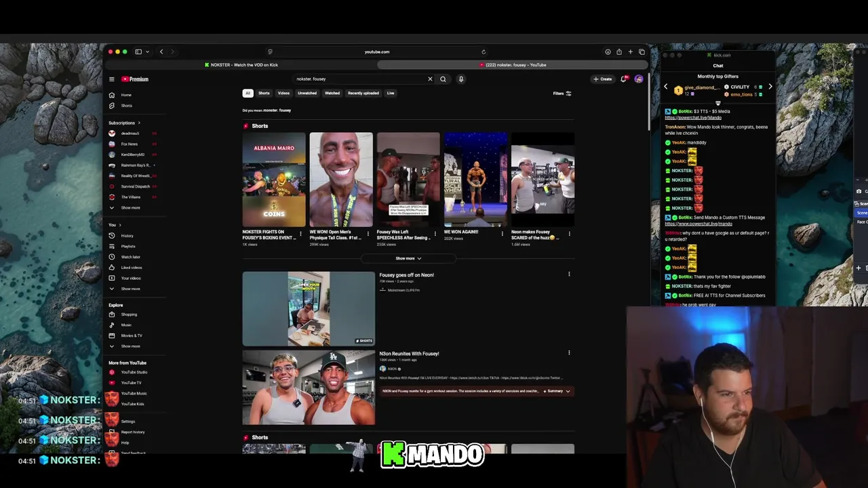Viewport: 868px width, 488px height.
Task: Click Safari's share icon
Action: (619, 52)
